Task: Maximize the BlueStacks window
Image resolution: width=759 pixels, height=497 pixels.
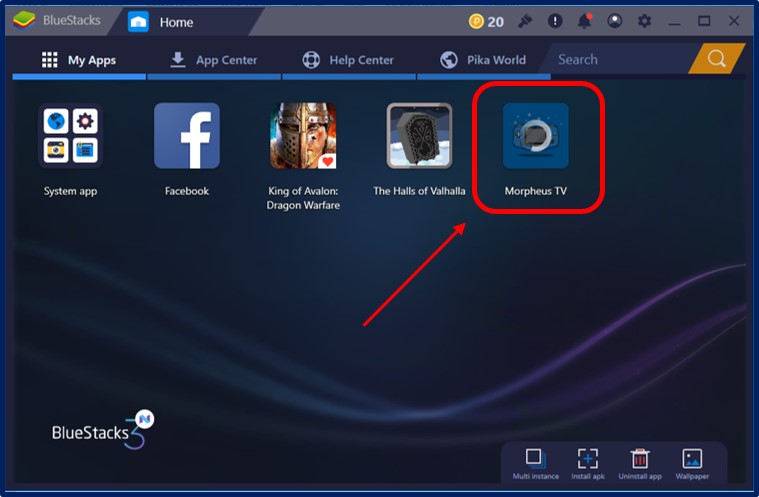Action: (704, 21)
